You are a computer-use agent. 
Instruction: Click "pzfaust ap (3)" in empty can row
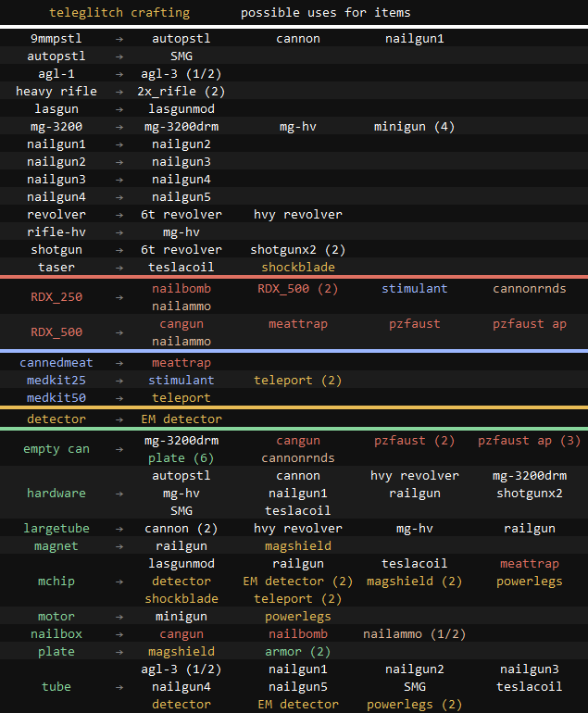(530, 441)
